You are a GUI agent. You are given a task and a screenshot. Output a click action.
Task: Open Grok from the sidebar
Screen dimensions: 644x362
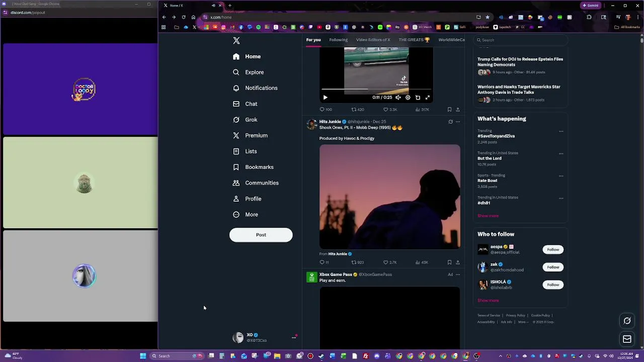tap(246, 120)
